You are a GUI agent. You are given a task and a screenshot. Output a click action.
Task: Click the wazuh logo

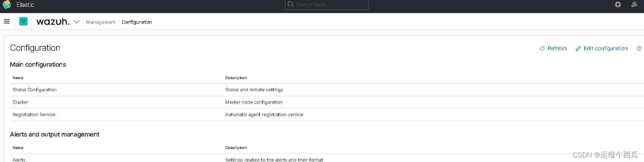(53, 22)
